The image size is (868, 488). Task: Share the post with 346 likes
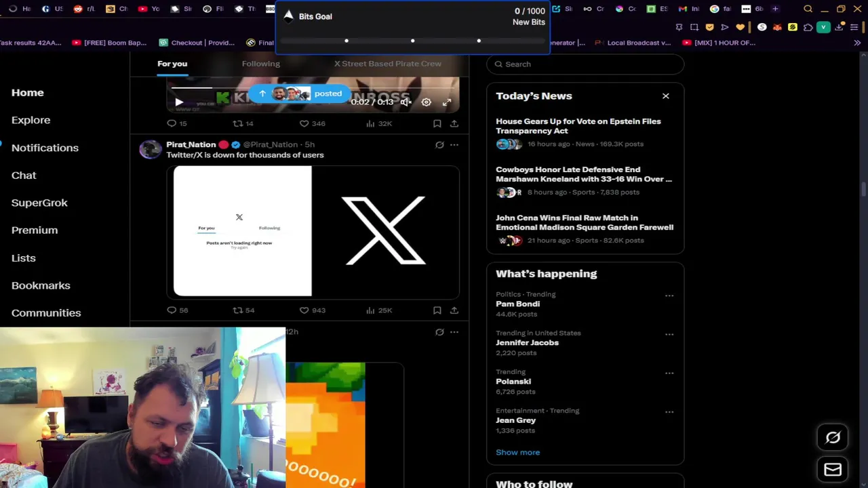454,123
